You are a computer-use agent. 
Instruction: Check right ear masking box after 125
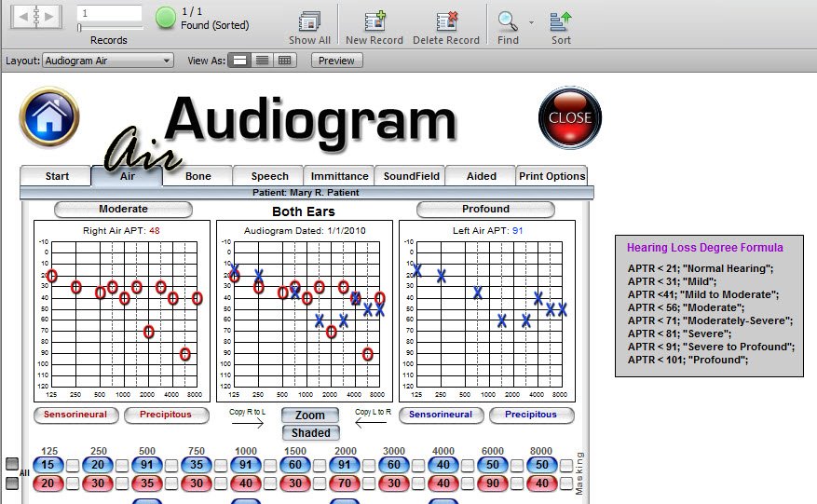[x=73, y=484]
